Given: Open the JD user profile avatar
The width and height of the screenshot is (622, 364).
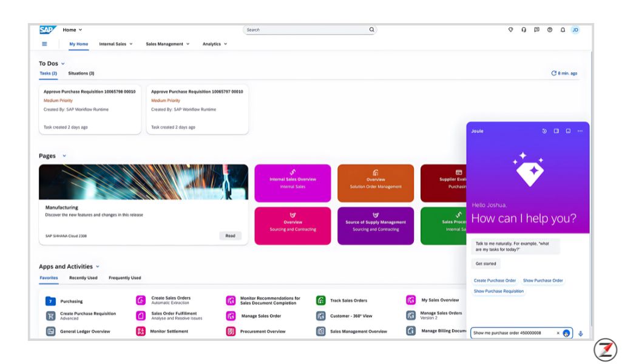Looking at the screenshot, I should [x=575, y=30].
